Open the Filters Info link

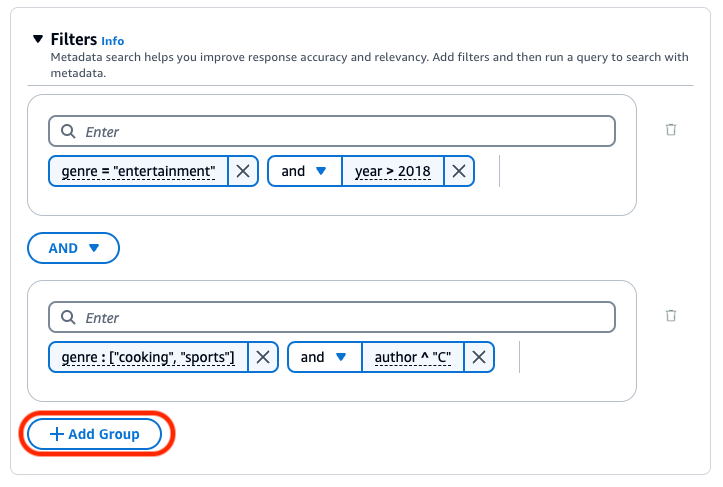[x=113, y=41]
